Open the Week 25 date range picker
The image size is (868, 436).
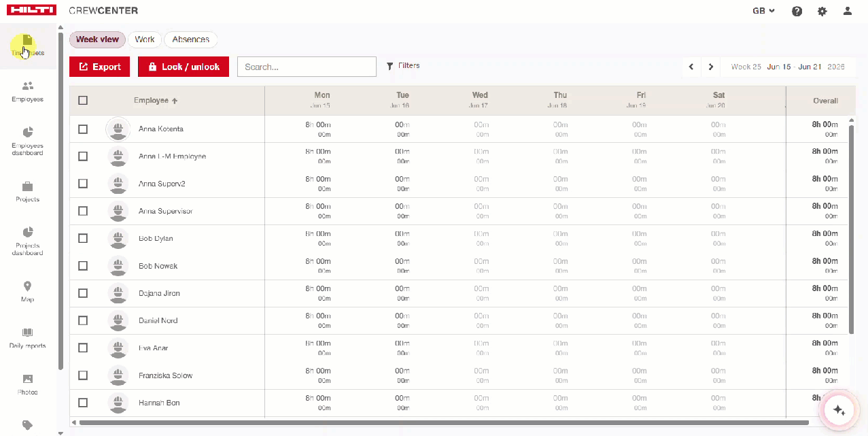788,67
